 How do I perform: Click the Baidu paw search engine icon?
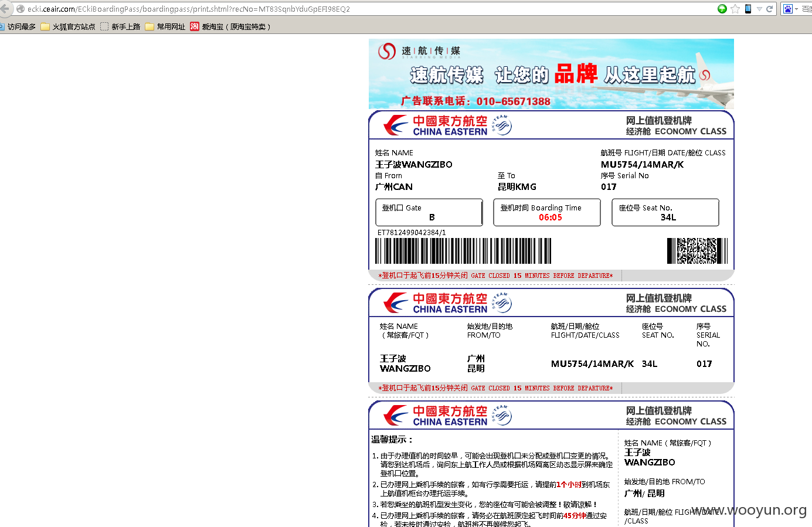788,9
